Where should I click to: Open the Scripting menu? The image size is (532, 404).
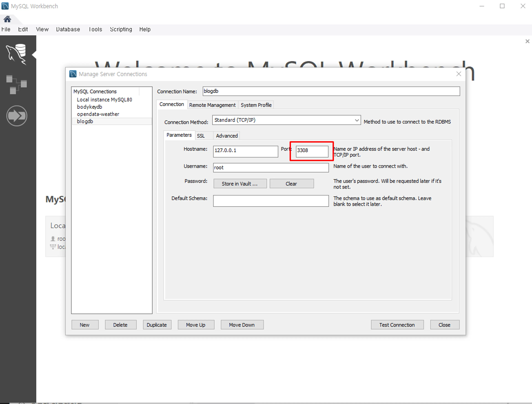121,29
